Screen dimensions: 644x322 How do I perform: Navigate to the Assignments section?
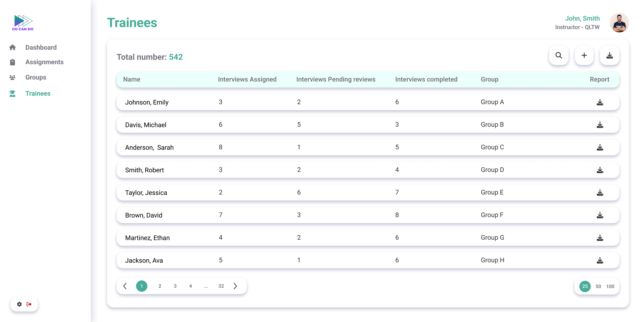pyautogui.click(x=44, y=62)
